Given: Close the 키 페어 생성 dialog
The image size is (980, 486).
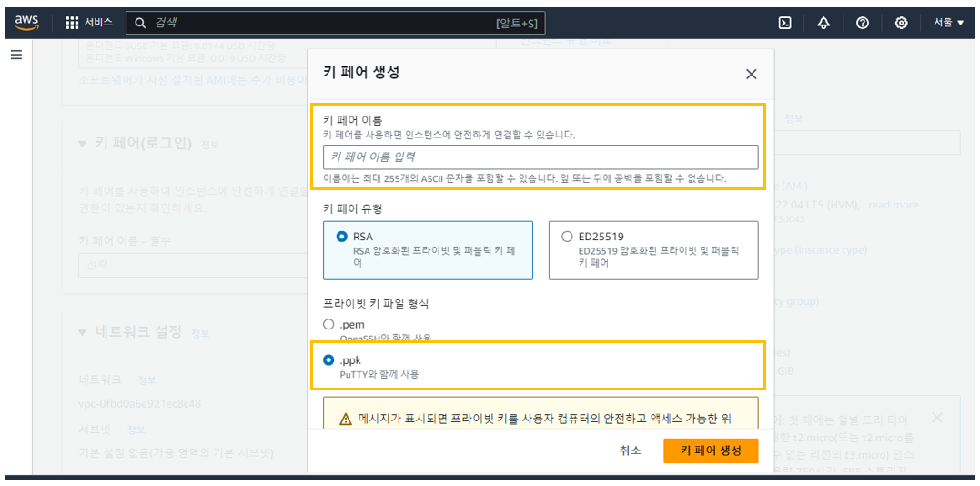Looking at the screenshot, I should (752, 75).
